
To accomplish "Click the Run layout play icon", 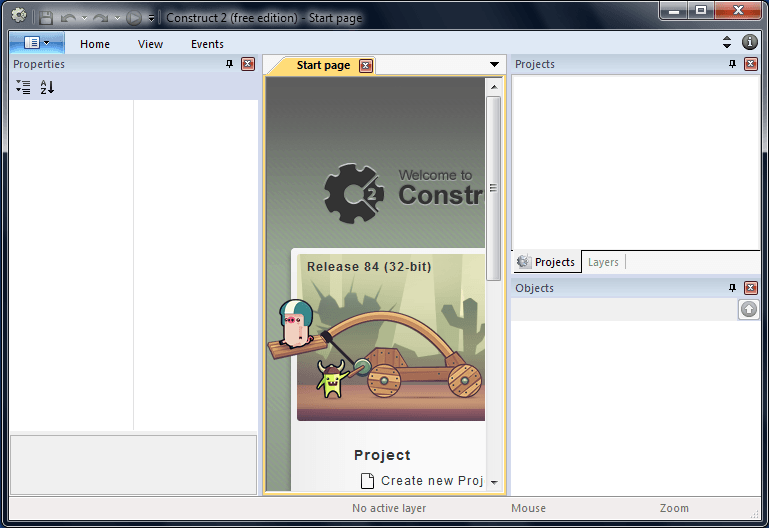I will pyautogui.click(x=133, y=18).
